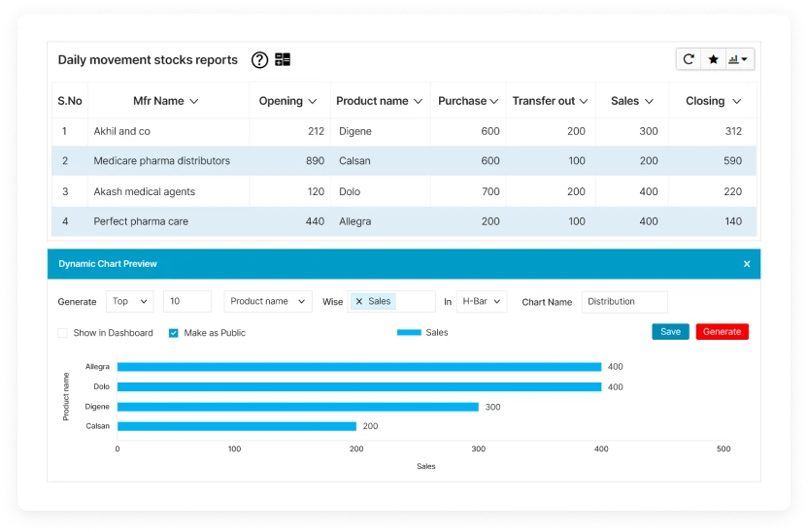
Task: Open the Closing column header menu
Action: point(737,101)
